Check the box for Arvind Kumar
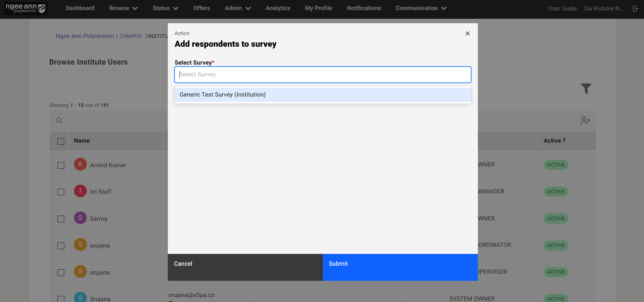The image size is (644, 302). coord(61,165)
